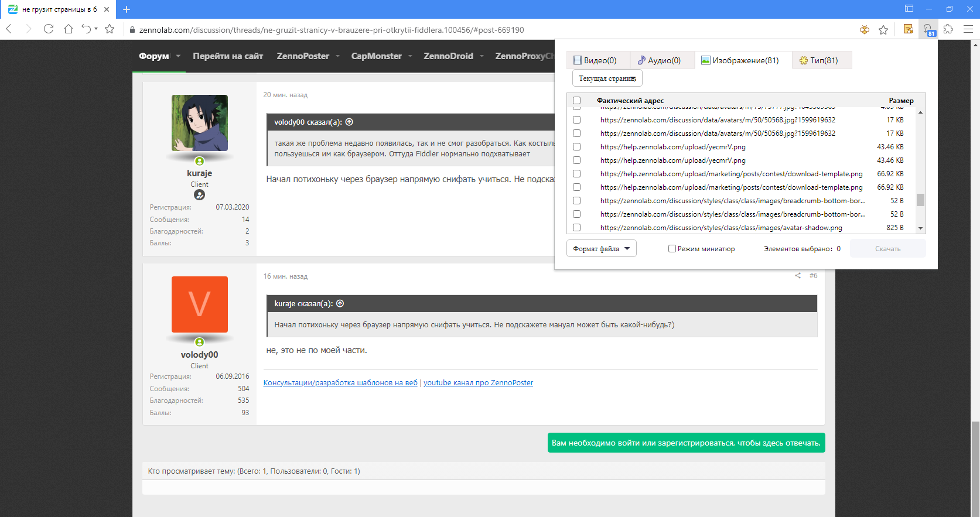Switch to the Аудио(0) tab
The height and width of the screenshot is (517, 980).
(662, 60)
